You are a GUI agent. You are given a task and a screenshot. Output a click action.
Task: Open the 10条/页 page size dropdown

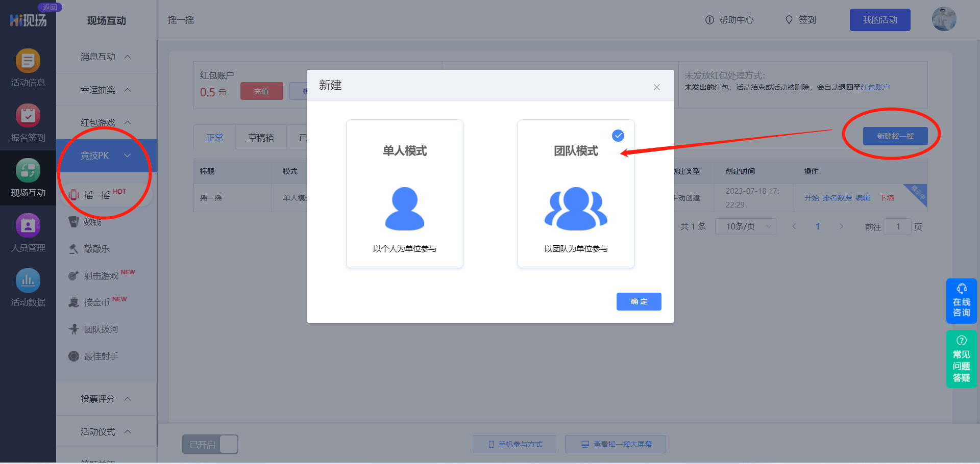[x=746, y=226]
